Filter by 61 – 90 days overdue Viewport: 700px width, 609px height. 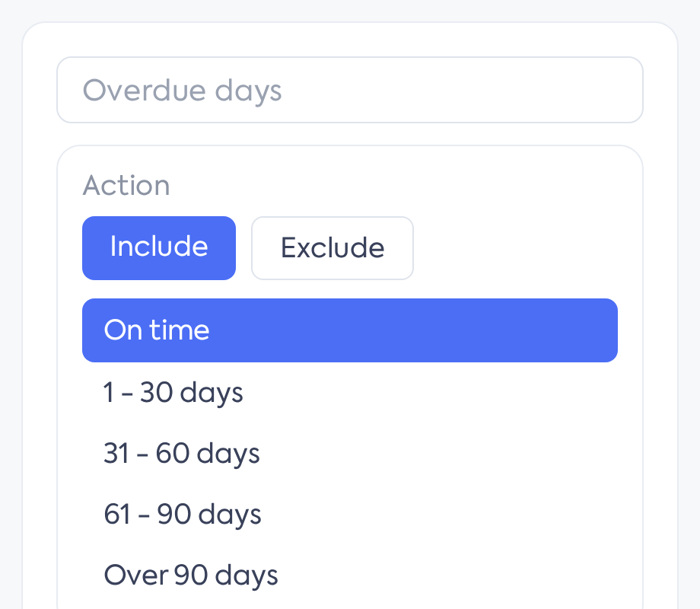[349, 514]
